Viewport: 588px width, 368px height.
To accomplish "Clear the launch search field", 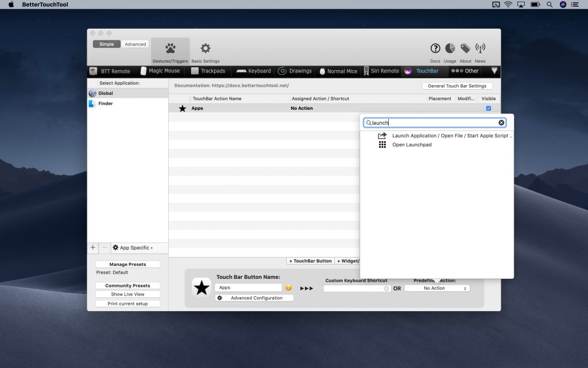I will point(501,123).
